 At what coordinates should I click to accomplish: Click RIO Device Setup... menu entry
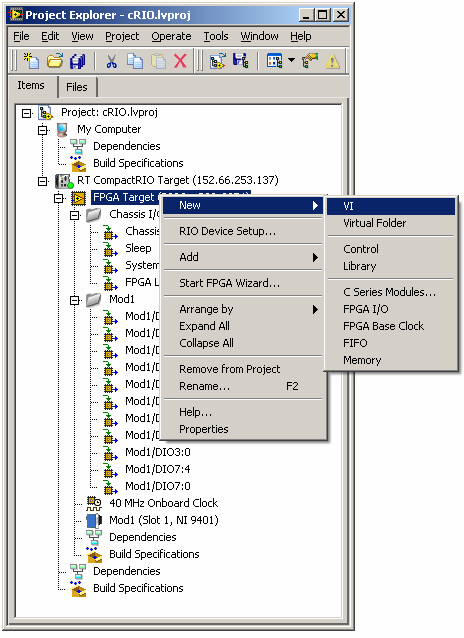coord(243,231)
